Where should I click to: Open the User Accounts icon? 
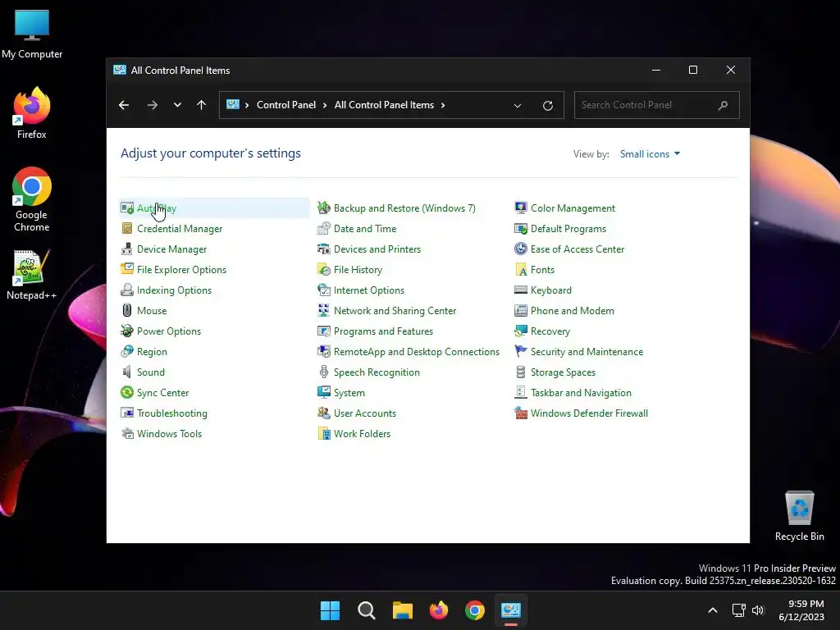[x=324, y=413]
